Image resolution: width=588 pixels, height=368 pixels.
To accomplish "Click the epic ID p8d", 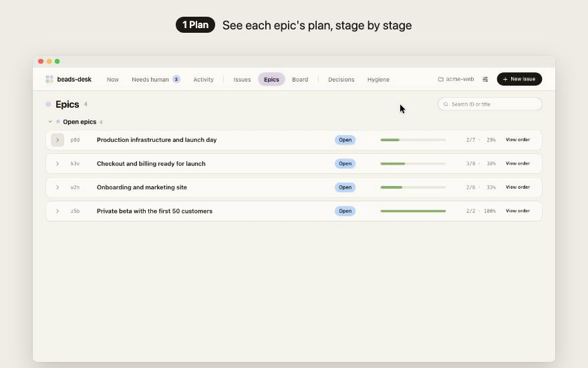I will (75, 140).
